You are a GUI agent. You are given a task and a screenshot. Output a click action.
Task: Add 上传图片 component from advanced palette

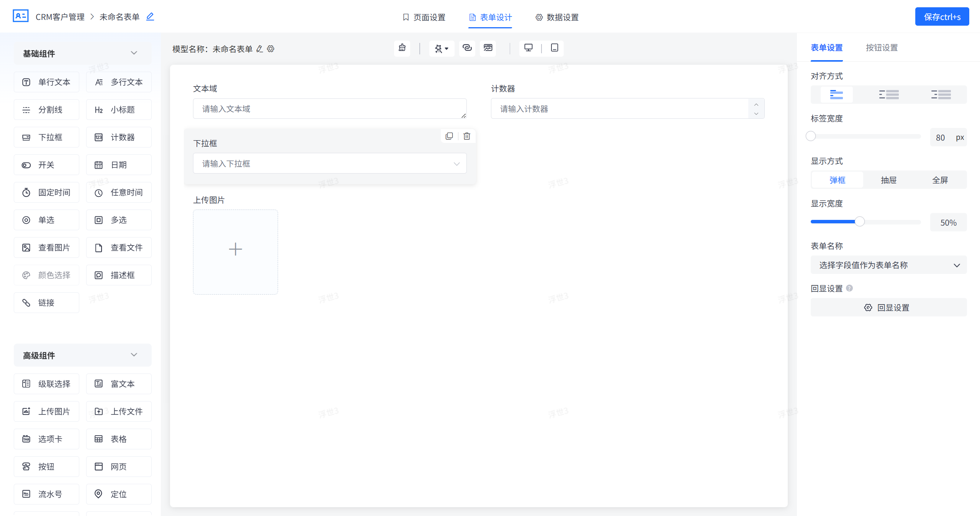pyautogui.click(x=47, y=411)
